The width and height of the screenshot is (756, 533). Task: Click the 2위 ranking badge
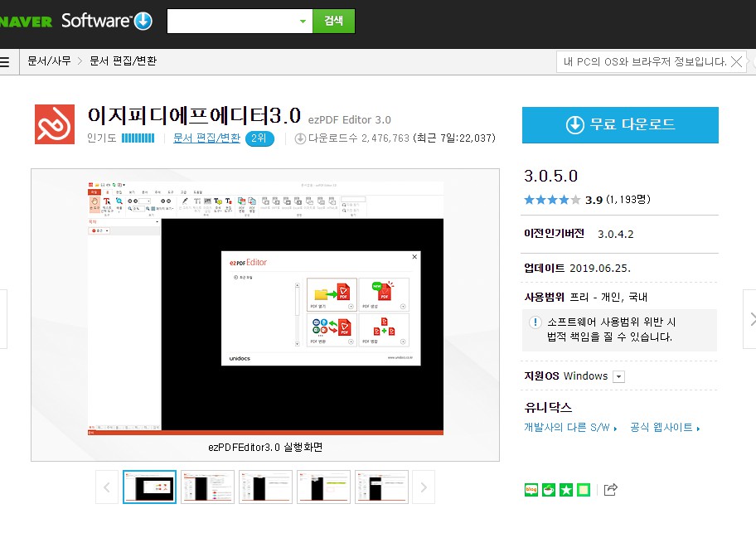(259, 138)
